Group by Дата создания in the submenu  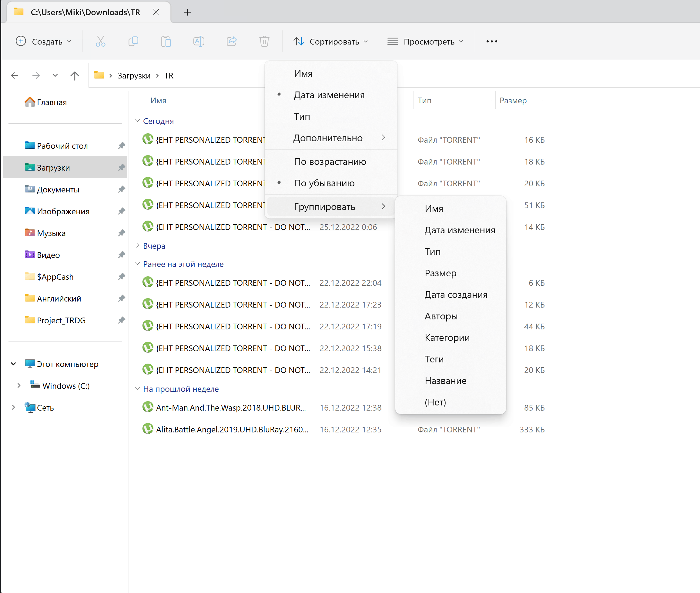450,295
